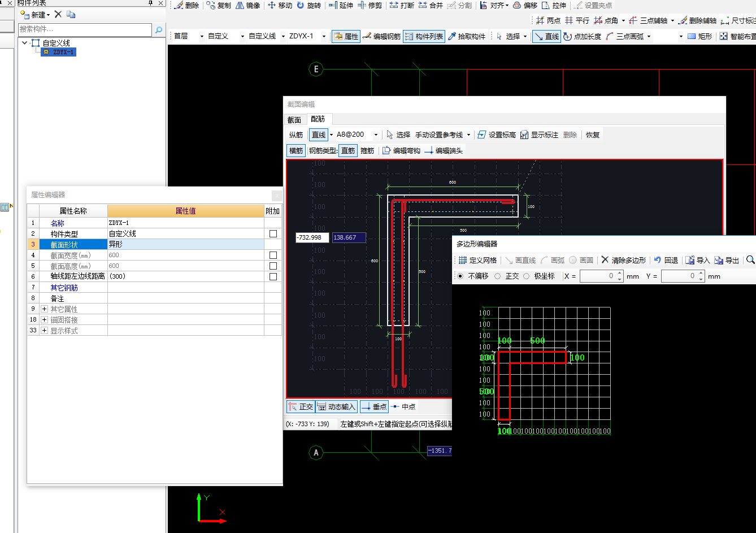Click 导出 (export) in polygon editor
756x533 pixels.
727,260
